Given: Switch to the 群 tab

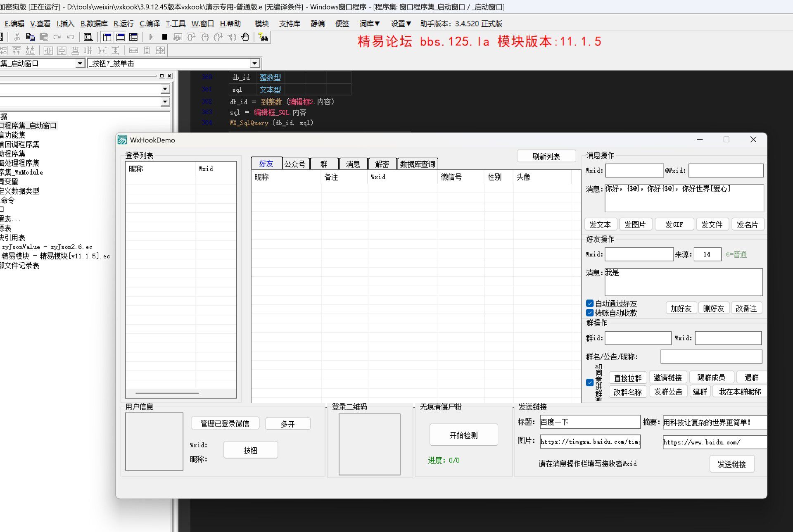Looking at the screenshot, I should (x=324, y=164).
